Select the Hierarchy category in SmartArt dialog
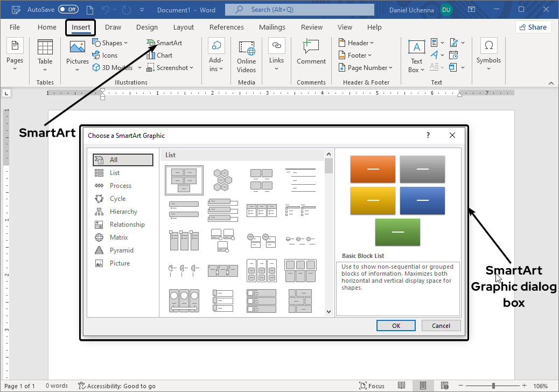 [x=123, y=212]
